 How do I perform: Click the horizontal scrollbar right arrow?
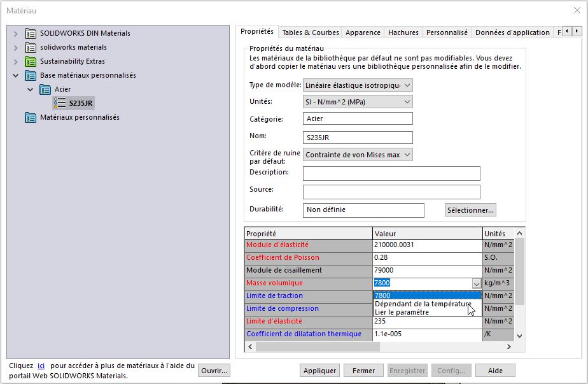(x=509, y=347)
